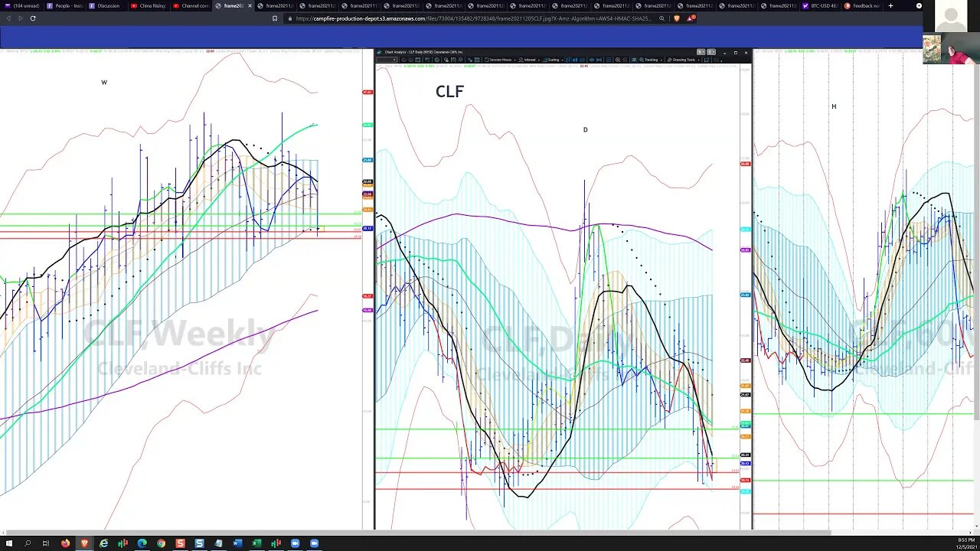Open the Tracking dropdown in chart toolbar
The width and height of the screenshot is (980, 551).
[651, 60]
